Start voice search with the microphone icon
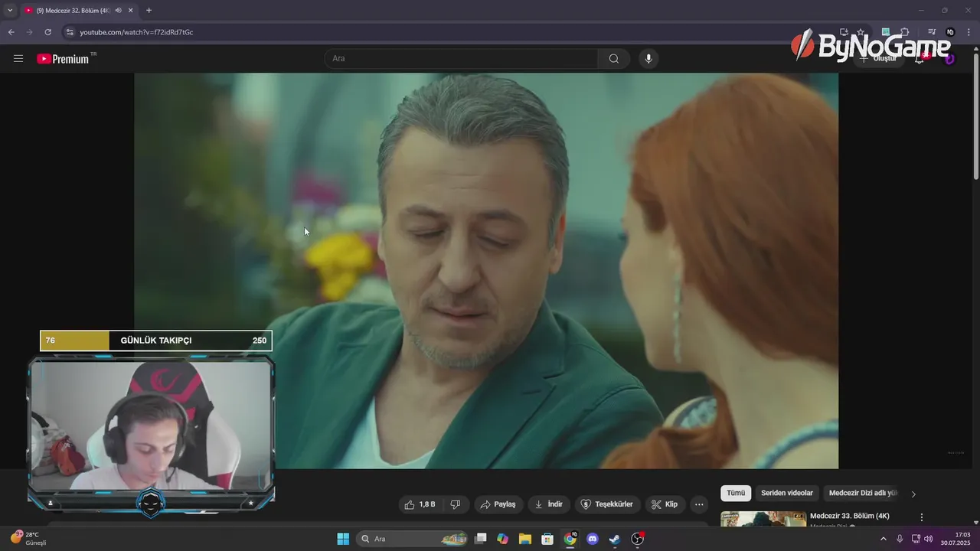This screenshot has width=980, height=551. [648, 59]
